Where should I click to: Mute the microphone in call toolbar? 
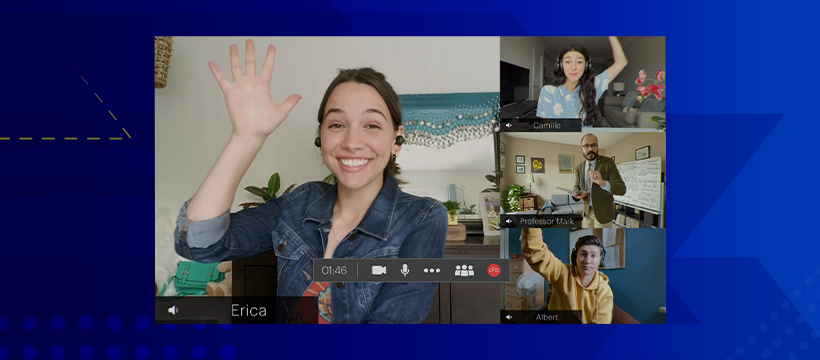tap(405, 270)
